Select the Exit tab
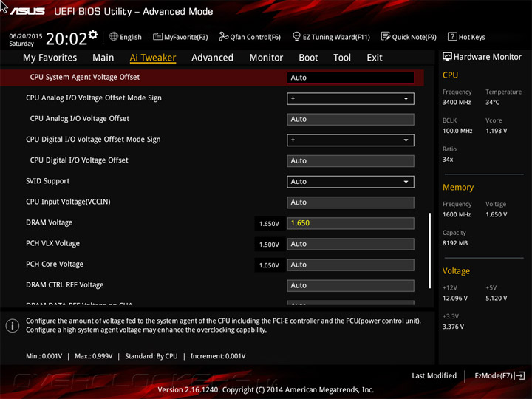This screenshot has height=399, width=532. click(x=374, y=58)
